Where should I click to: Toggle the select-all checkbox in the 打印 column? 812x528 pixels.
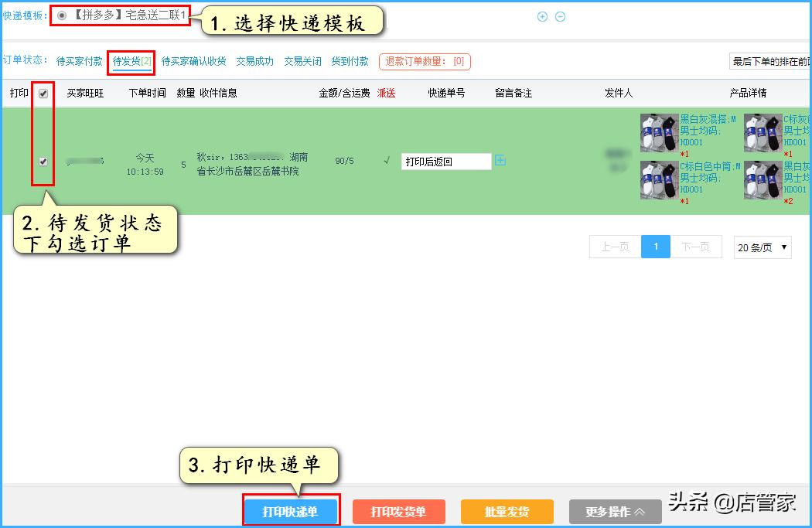click(43, 94)
